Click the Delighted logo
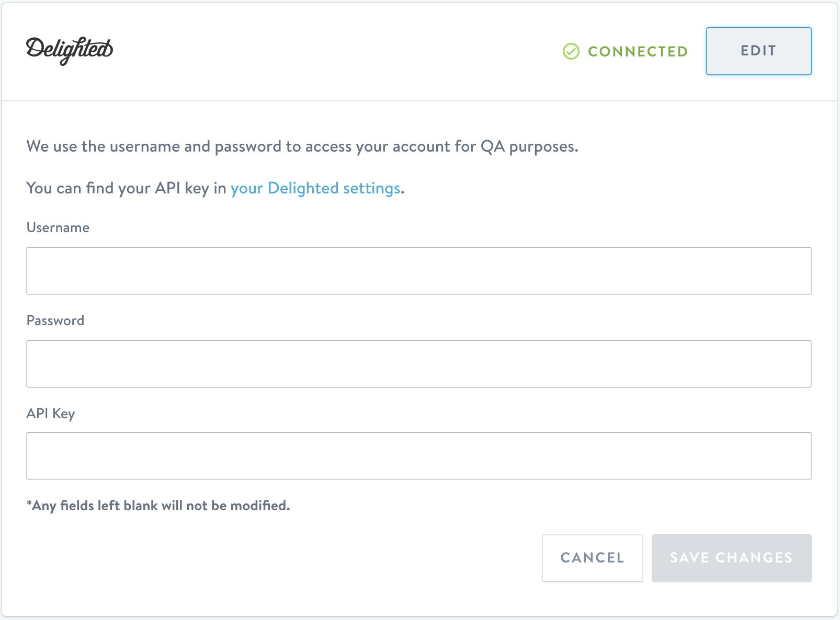This screenshot has height=620, width=840. tap(70, 51)
